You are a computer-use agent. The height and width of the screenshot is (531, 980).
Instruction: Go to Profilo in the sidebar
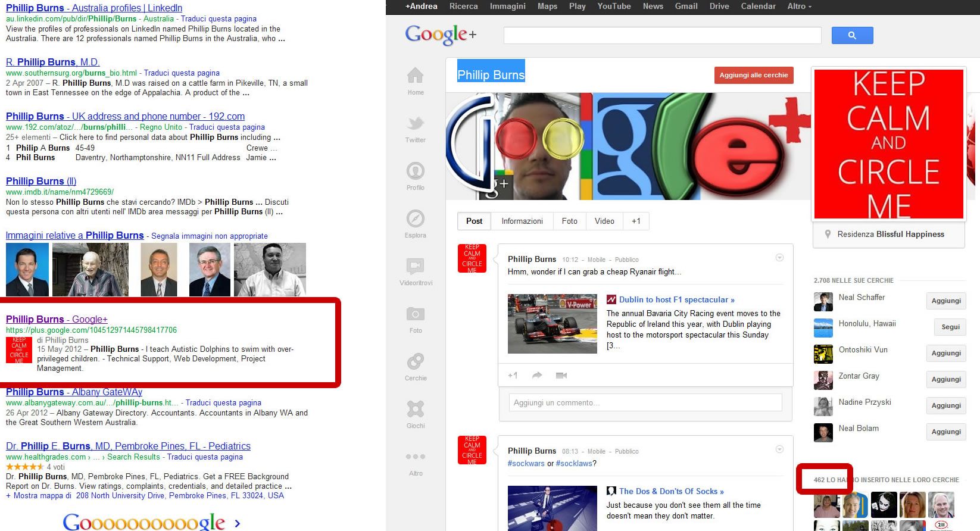[415, 171]
